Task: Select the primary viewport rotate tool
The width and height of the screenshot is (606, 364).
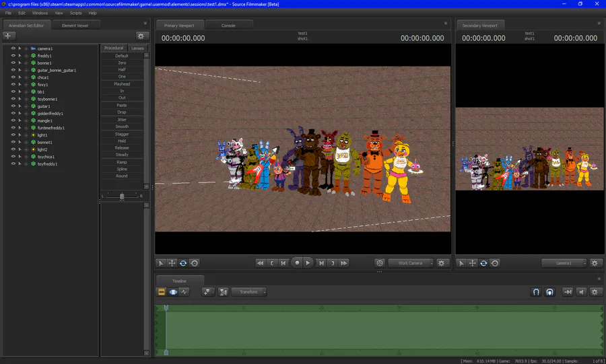Action: click(x=183, y=263)
